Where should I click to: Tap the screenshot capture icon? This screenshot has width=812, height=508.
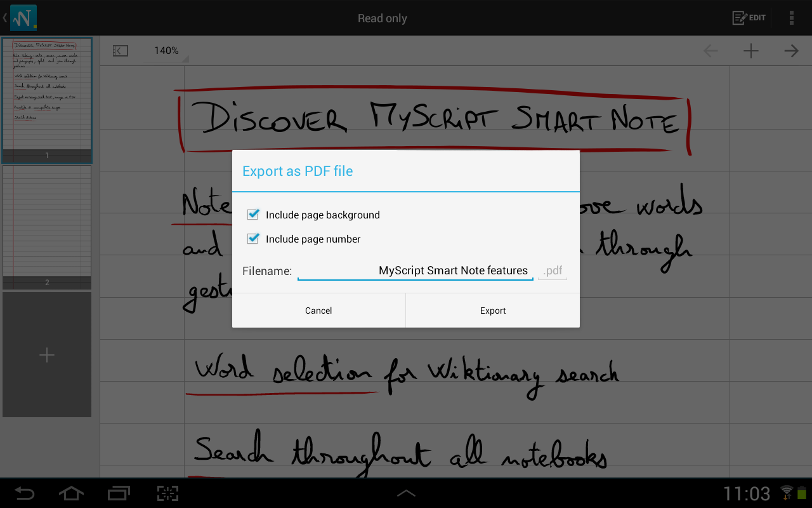[167, 493]
